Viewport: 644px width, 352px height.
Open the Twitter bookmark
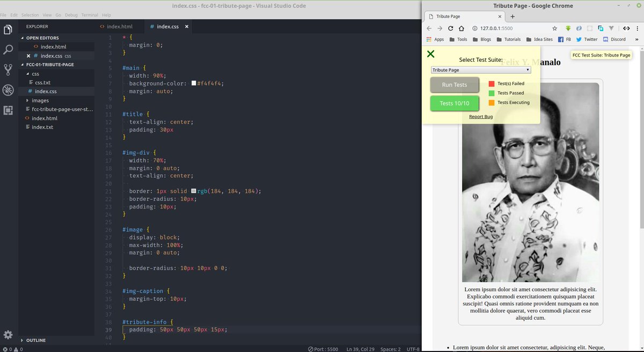[x=587, y=39]
